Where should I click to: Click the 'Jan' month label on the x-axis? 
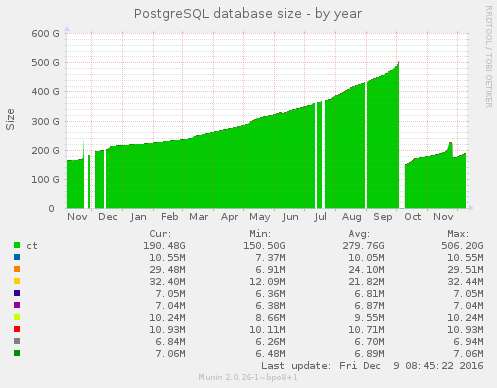point(138,217)
